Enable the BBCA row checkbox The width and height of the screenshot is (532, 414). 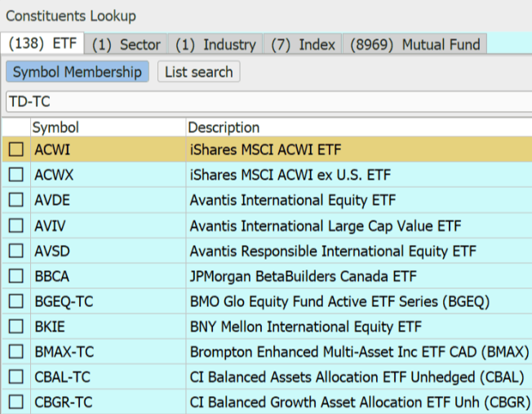tap(16, 276)
